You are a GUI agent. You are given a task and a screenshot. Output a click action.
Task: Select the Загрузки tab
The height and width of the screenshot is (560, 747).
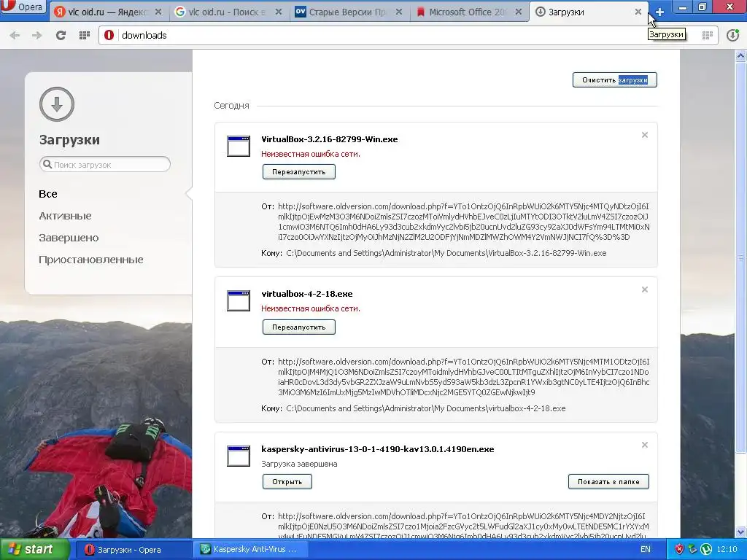pos(589,12)
